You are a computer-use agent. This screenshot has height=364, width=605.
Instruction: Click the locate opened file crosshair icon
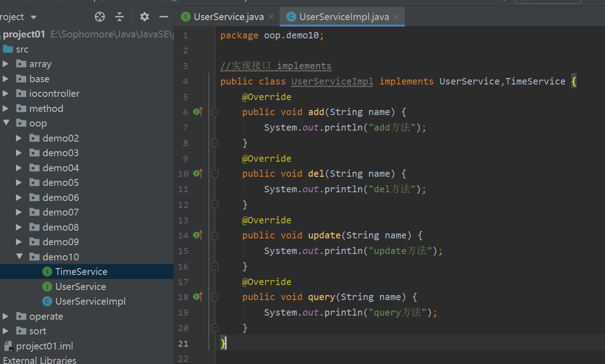coord(100,17)
